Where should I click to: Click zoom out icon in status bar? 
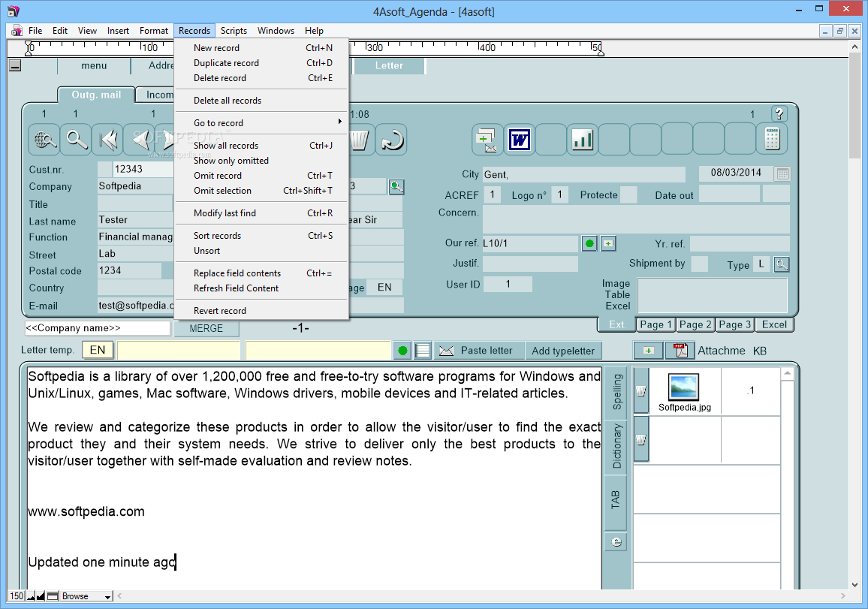pos(31,596)
